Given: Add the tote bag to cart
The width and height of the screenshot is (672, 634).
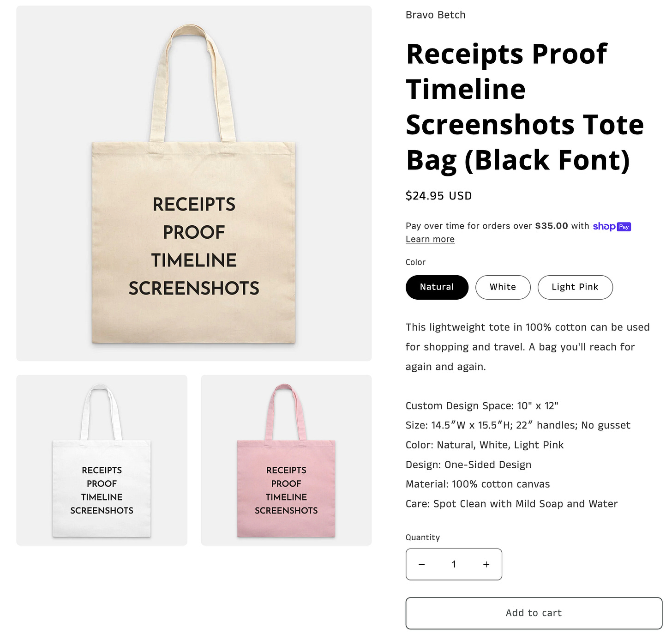Looking at the screenshot, I should tap(534, 613).
